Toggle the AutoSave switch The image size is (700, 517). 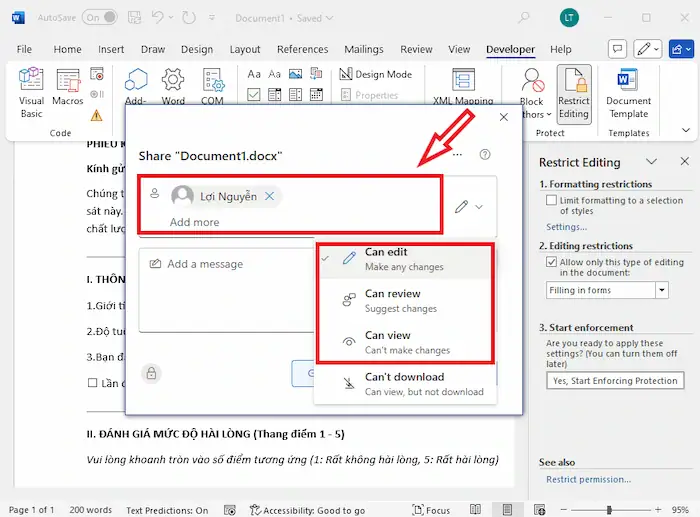click(99, 18)
